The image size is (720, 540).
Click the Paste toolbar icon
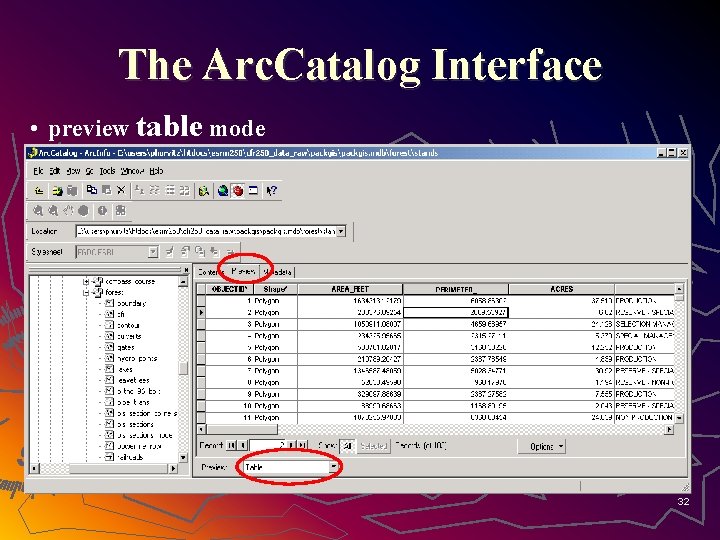(x=107, y=190)
